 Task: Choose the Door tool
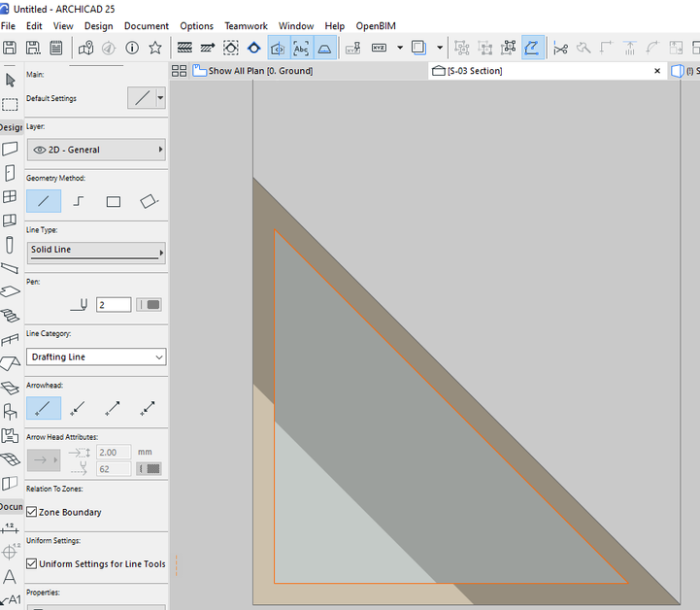tap(10, 173)
